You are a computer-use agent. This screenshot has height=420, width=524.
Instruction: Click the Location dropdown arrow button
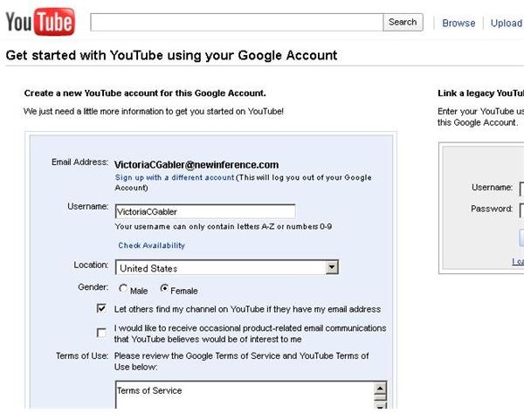point(332,267)
